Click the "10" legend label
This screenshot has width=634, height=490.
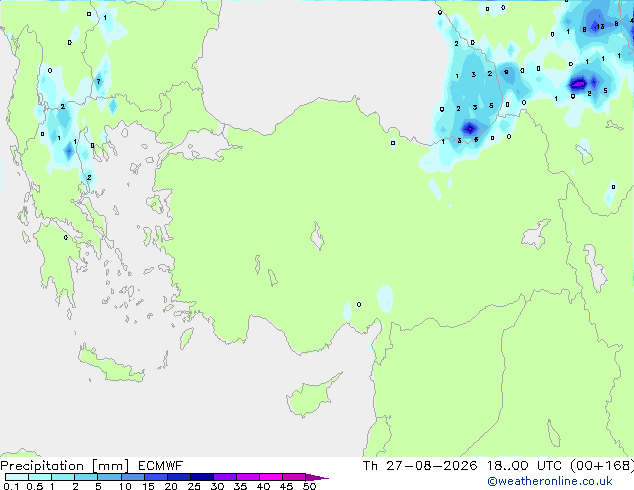tap(125, 486)
